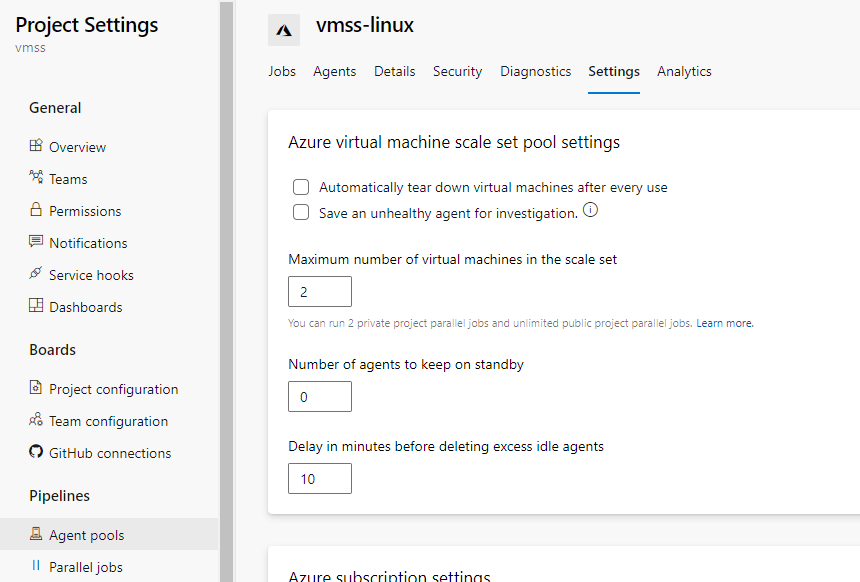Click the Overview icon in sidebar
This screenshot has width=860, height=582.
point(36,145)
